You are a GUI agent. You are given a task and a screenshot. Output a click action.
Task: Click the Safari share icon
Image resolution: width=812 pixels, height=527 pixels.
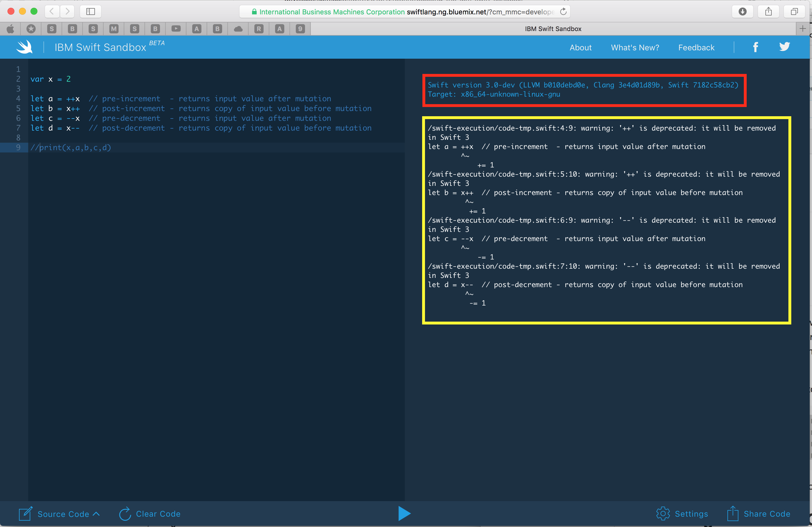(768, 12)
